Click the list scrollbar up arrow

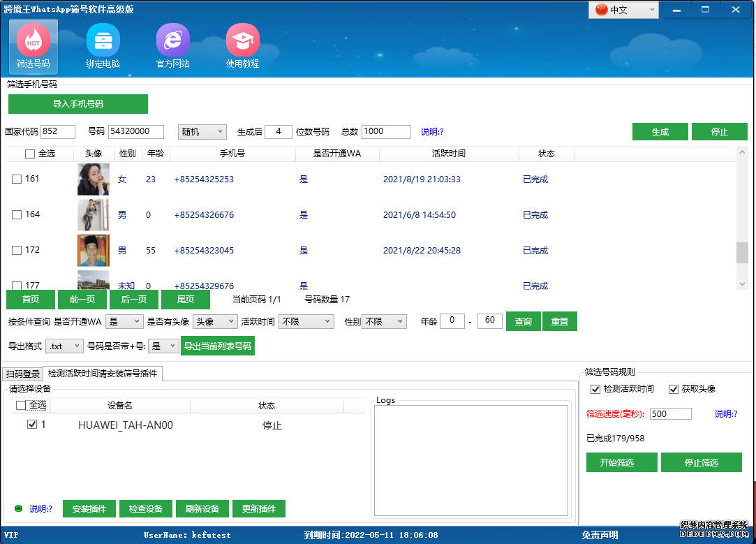[743, 152]
